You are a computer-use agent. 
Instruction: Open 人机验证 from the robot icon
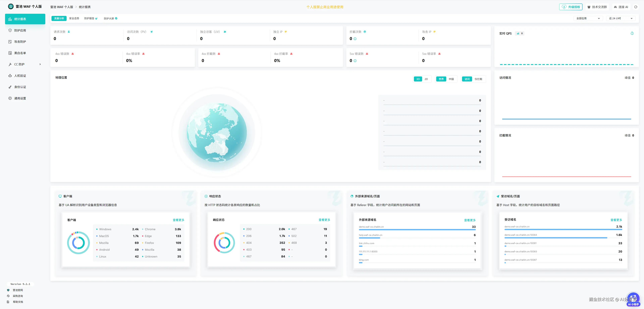coord(10,75)
